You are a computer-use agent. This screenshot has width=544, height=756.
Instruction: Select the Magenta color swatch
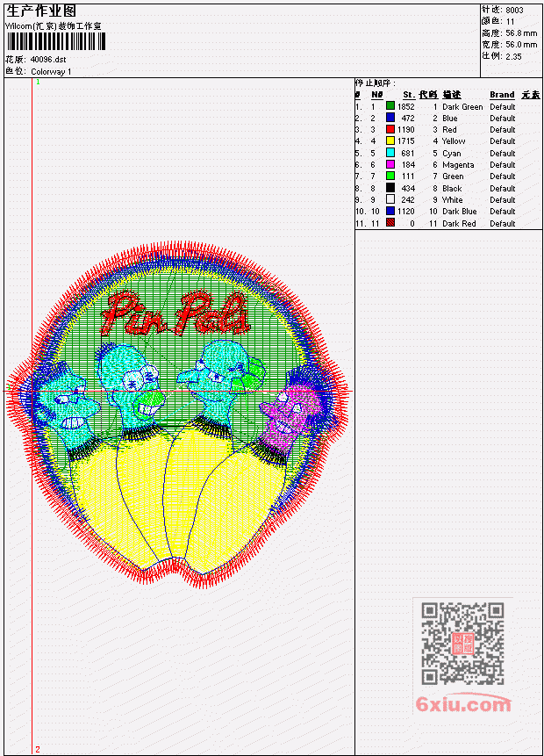(x=390, y=164)
